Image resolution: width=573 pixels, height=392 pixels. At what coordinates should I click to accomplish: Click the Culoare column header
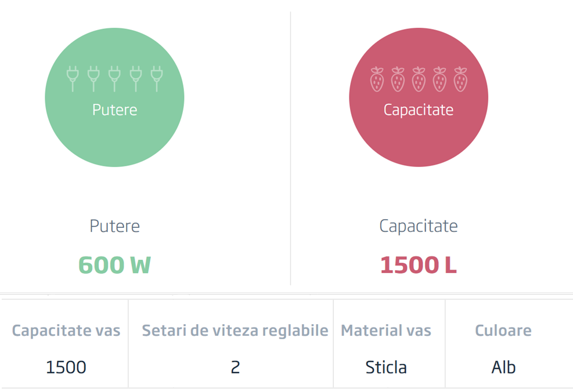click(503, 331)
